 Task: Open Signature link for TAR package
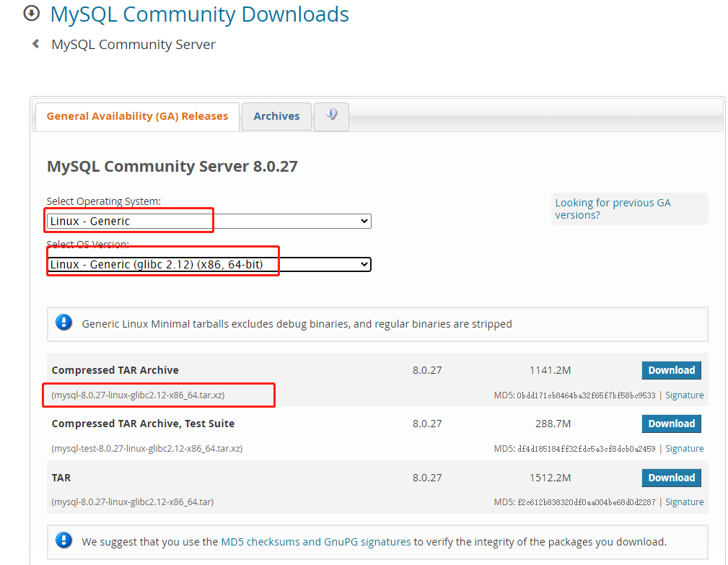click(x=685, y=502)
